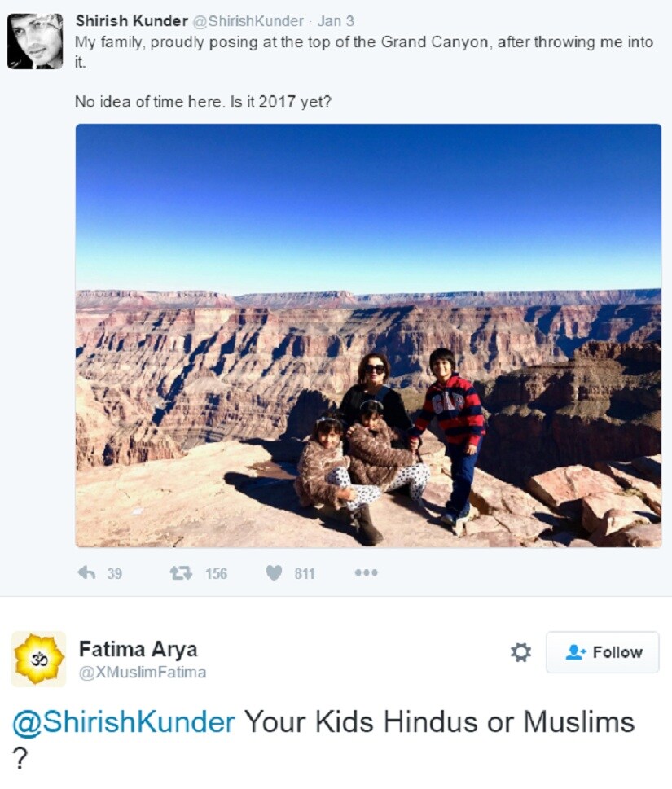Click the retweet icon
Screen dimensions: 672x789
coord(181,572)
